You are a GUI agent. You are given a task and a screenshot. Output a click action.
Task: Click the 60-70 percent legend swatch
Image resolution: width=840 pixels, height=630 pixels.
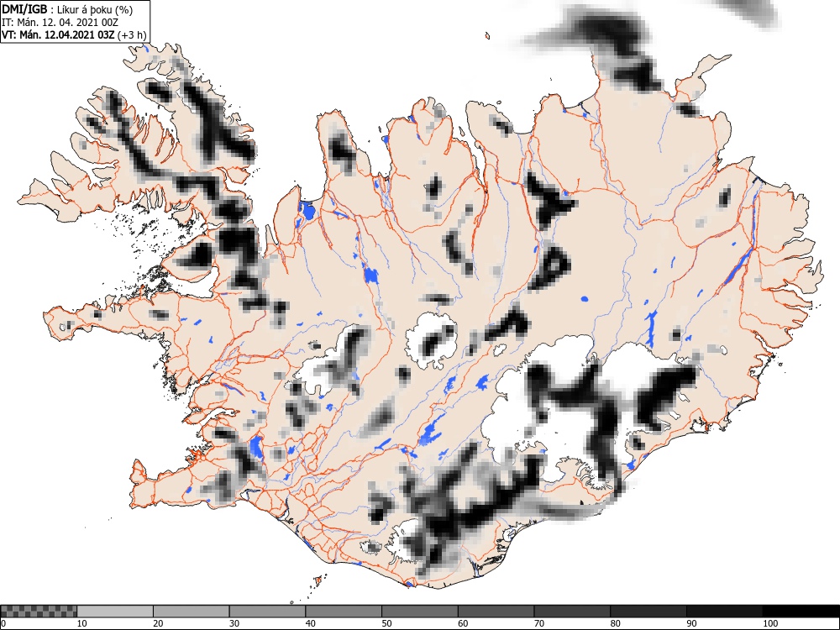point(496,612)
